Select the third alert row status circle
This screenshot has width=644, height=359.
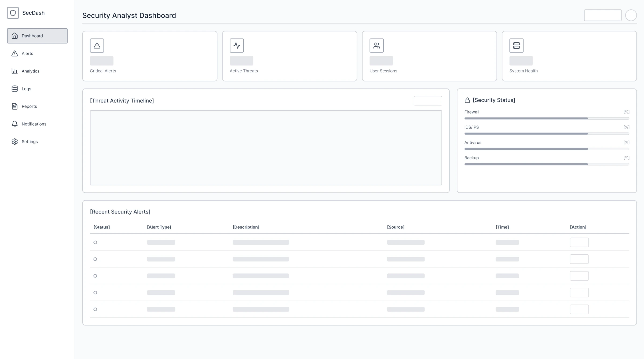pos(95,276)
